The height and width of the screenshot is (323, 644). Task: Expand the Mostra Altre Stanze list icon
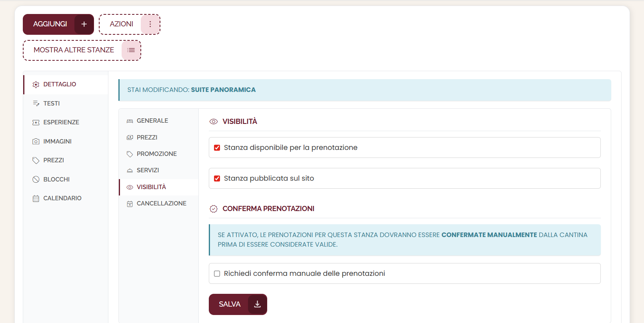131,50
